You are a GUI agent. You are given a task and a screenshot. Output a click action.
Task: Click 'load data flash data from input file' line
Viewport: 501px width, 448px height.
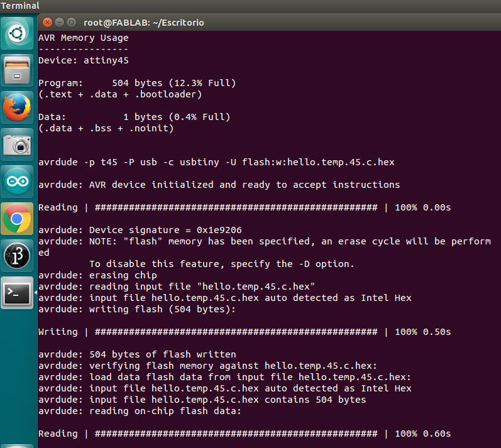224,377
